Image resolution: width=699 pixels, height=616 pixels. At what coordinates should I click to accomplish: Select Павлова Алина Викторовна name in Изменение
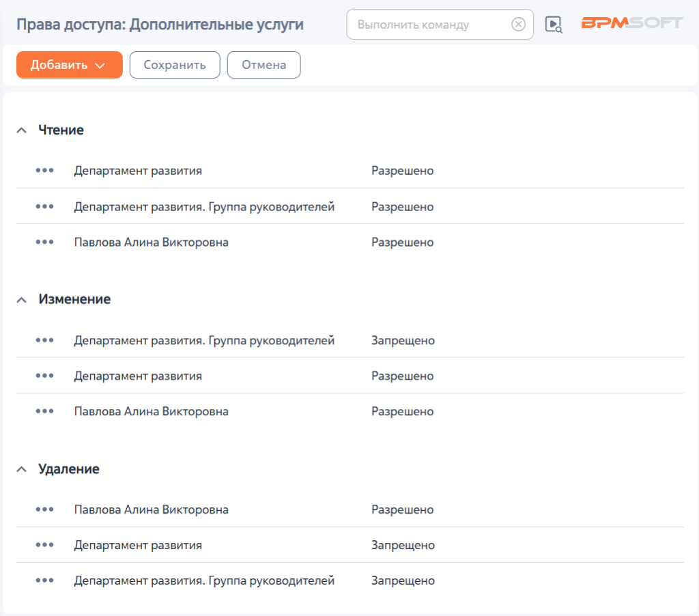pyautogui.click(x=151, y=411)
